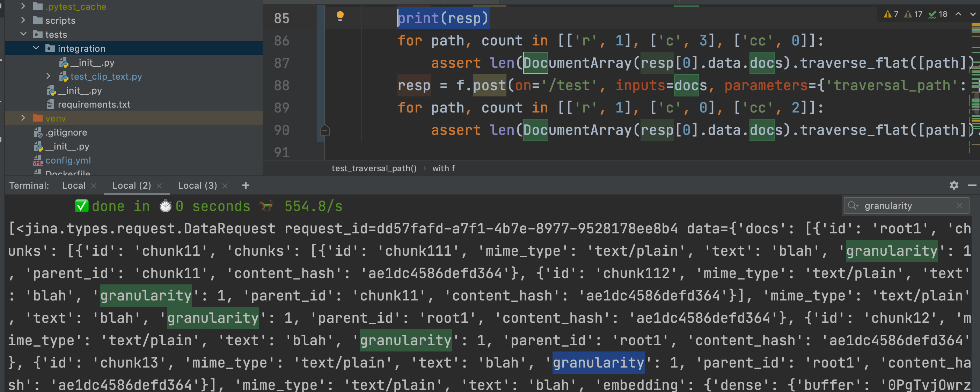
Task: Switch to Local terminal tab
Action: click(x=74, y=185)
